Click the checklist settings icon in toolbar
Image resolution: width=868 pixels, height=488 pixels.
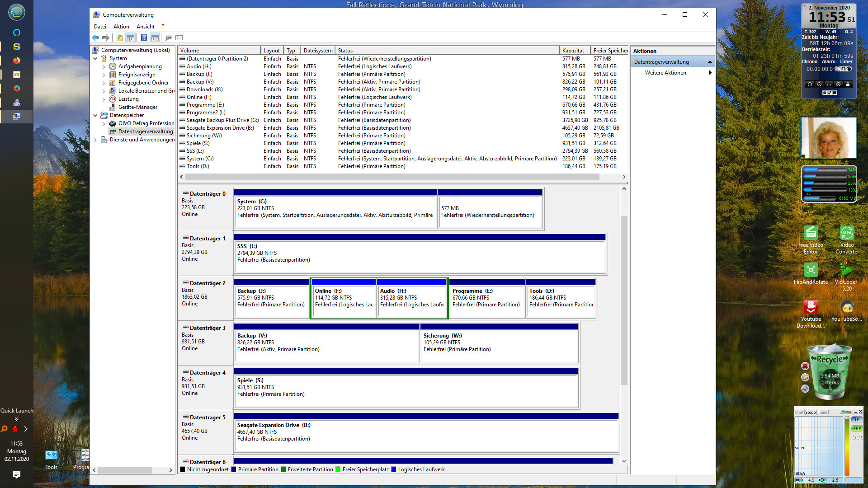(179, 38)
